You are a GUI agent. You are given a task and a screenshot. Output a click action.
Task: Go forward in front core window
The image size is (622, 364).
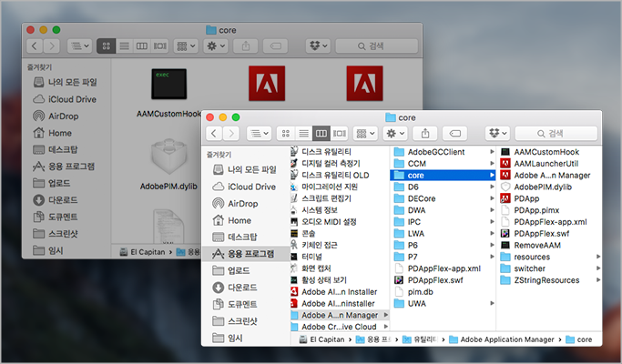231,134
